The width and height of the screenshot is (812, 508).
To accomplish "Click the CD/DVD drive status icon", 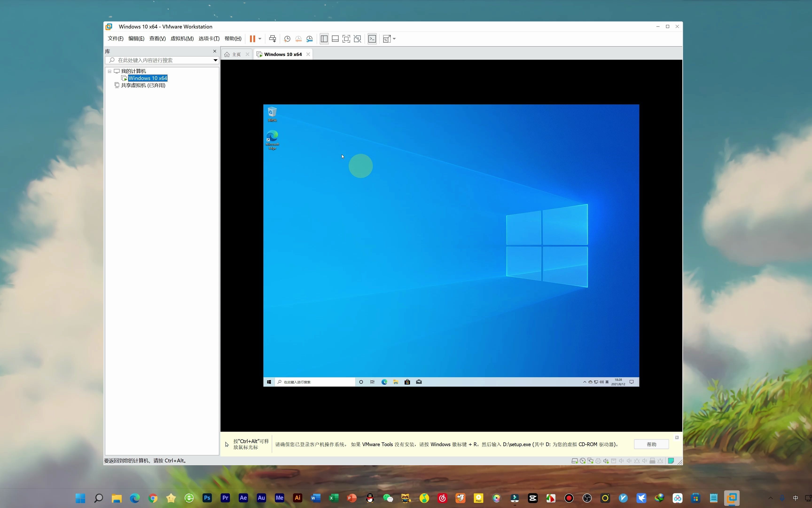I will click(582, 461).
